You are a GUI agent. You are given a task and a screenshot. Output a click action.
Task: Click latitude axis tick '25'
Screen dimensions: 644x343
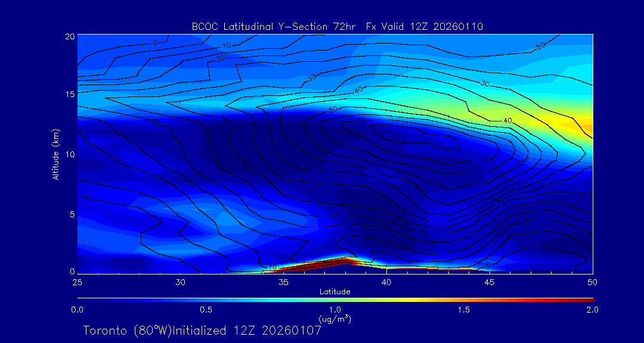77,282
